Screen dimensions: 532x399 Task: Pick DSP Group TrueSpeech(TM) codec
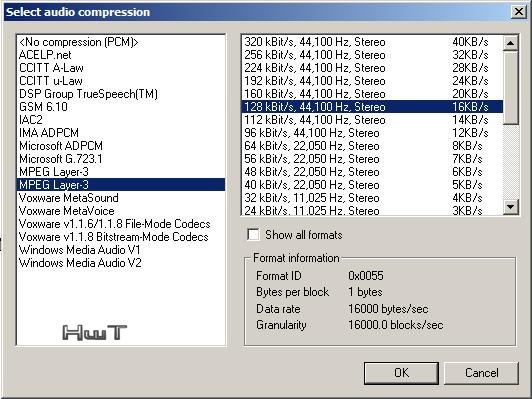(x=120, y=94)
